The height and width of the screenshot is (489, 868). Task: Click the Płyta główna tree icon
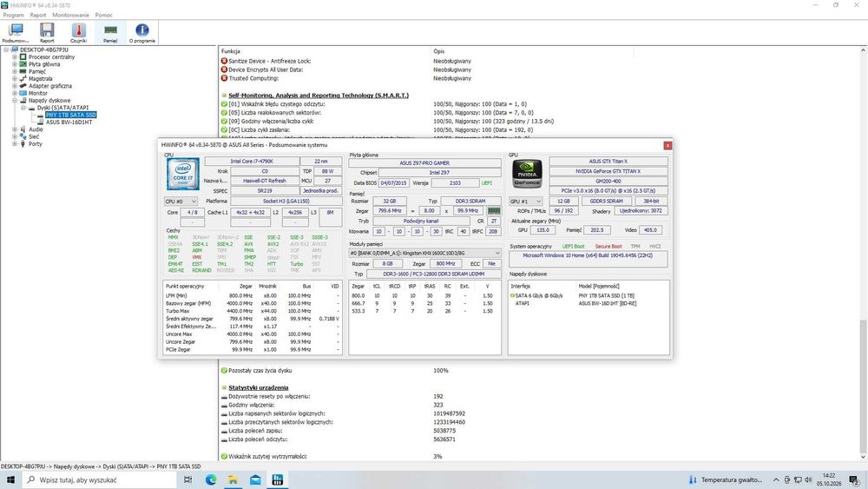[x=23, y=63]
